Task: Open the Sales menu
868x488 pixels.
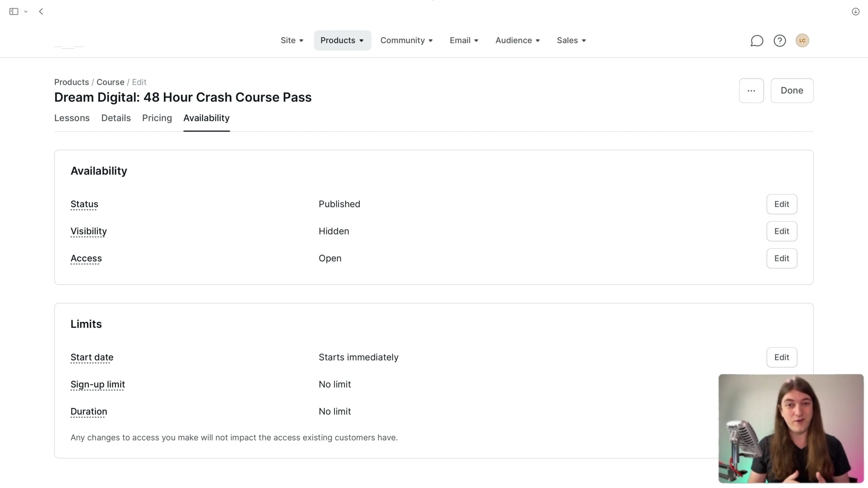Action: [x=572, y=40]
